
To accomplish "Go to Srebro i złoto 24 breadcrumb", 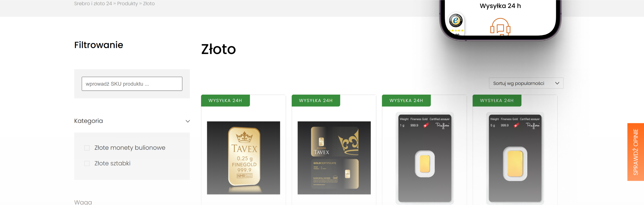I will (93, 3).
